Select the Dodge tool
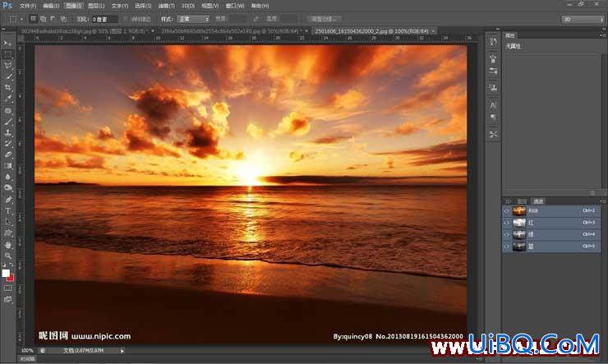This screenshot has width=608, height=364. point(7,188)
